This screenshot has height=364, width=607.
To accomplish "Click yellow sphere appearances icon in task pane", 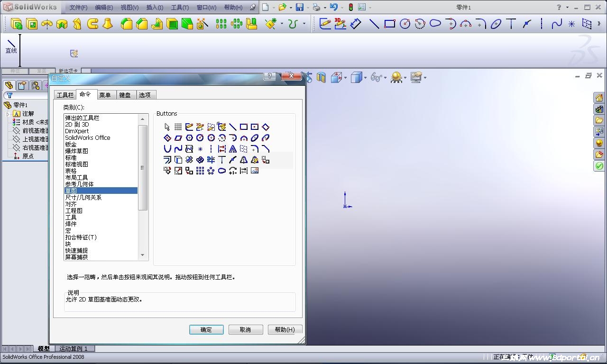I will [599, 143].
